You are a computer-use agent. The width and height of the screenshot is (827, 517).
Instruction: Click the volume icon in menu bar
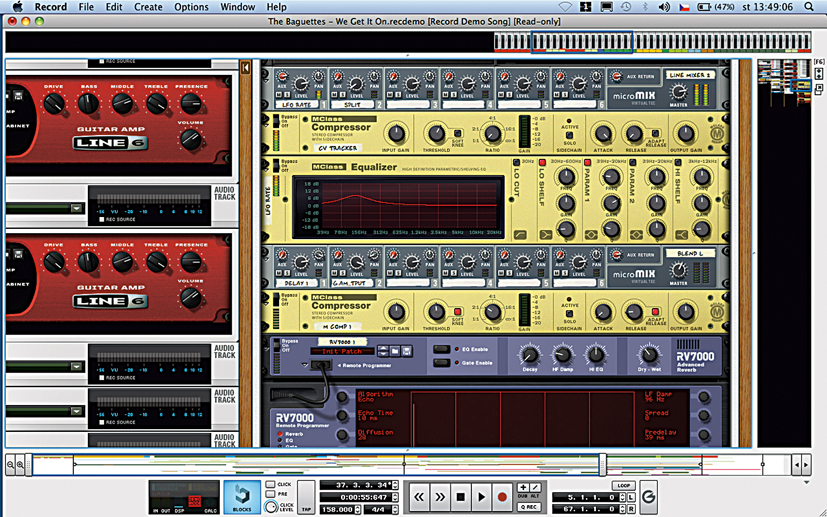[664, 7]
